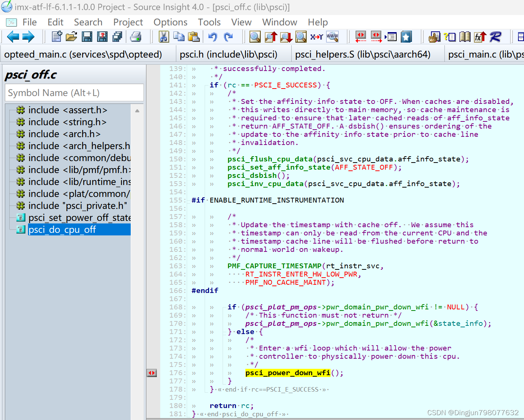Cut selection with the scissors icon
524x420 pixels.
coord(164,37)
